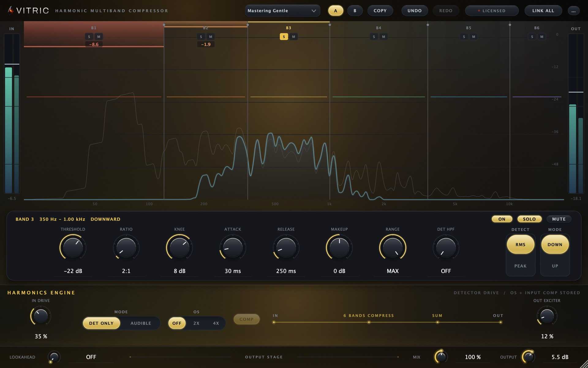Click the Vitric flame logo icon
Image resolution: width=588 pixels, height=368 pixels.
(11, 10)
